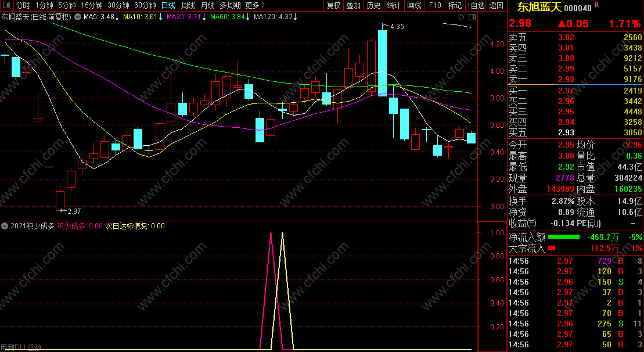Select the 14:56 trade row with volume 729
The width and height of the screenshot is (644, 352).
click(575, 261)
